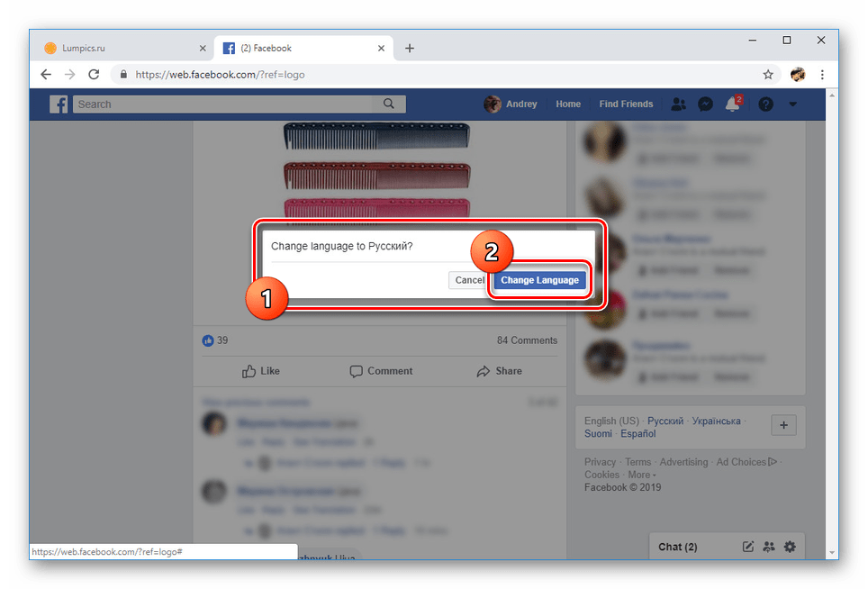Click the black comb image
This screenshot has height=589, width=868.
click(x=376, y=136)
